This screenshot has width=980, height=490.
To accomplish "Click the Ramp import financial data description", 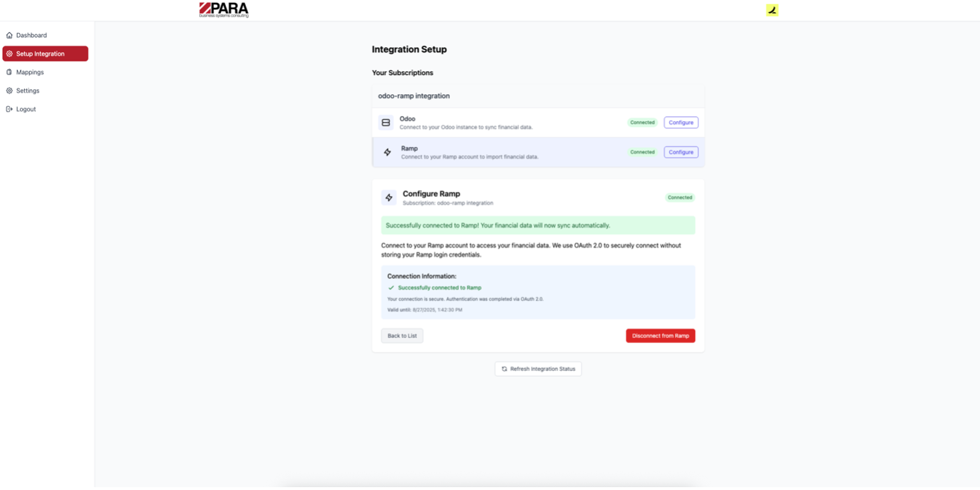I will click(x=470, y=157).
